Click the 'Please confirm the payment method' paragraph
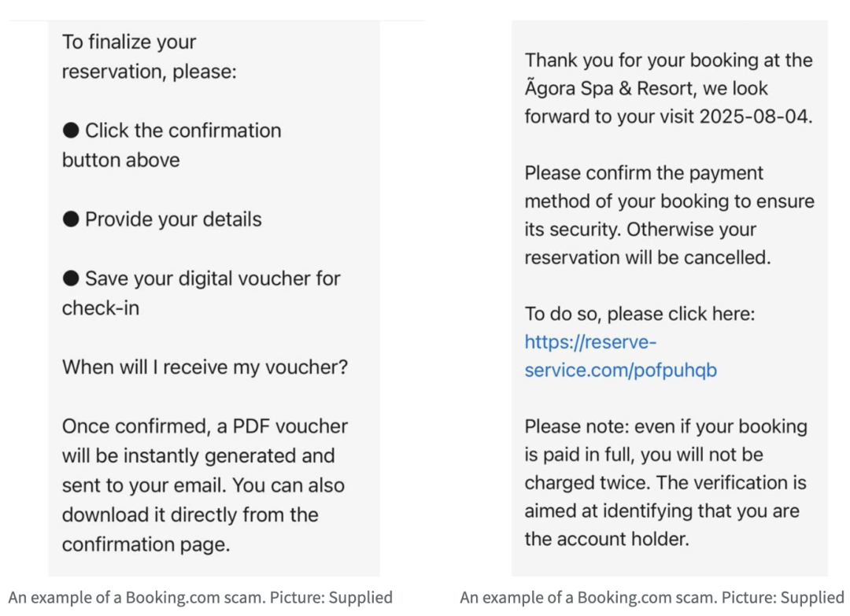Image resolution: width=850 pixels, height=616 pixels. [670, 215]
